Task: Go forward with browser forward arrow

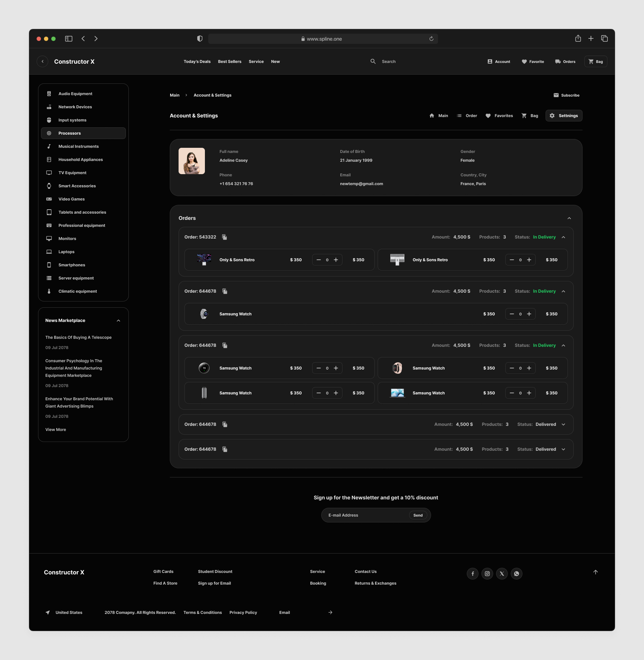Action: click(96, 39)
